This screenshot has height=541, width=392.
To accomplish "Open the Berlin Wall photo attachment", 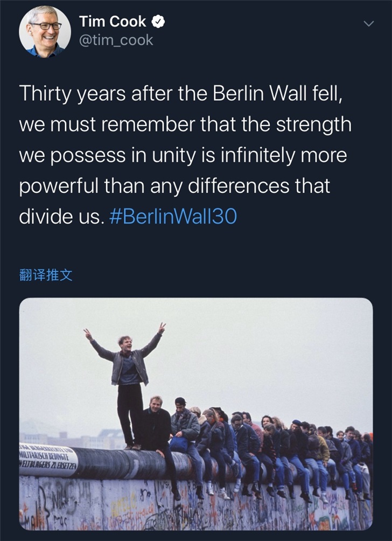I will [x=196, y=413].
